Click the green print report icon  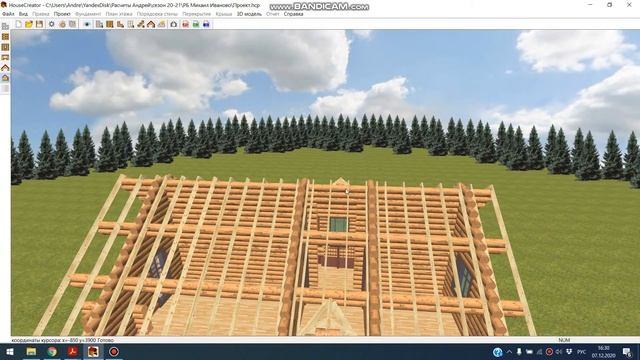196,24
